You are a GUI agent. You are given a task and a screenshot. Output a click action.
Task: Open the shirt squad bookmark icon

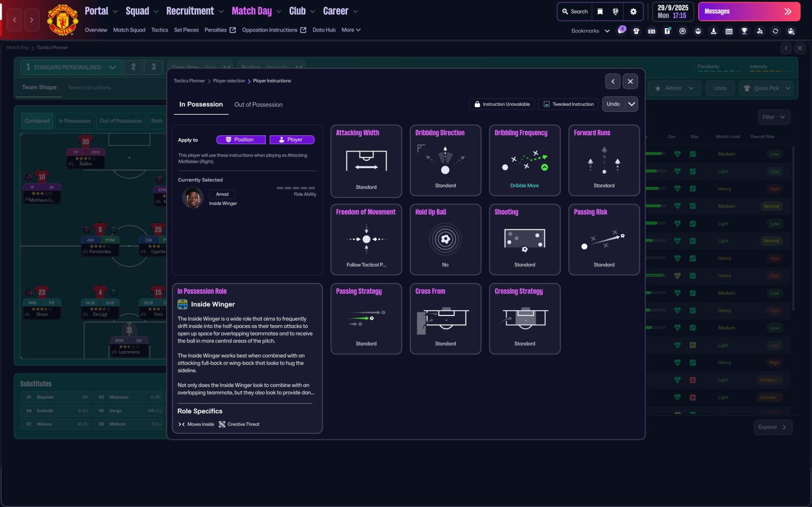[x=637, y=31]
